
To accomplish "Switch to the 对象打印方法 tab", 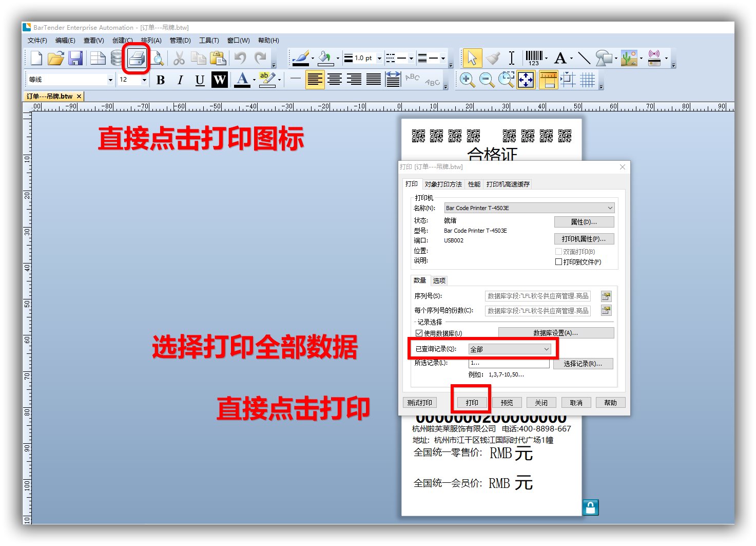I will tap(443, 184).
